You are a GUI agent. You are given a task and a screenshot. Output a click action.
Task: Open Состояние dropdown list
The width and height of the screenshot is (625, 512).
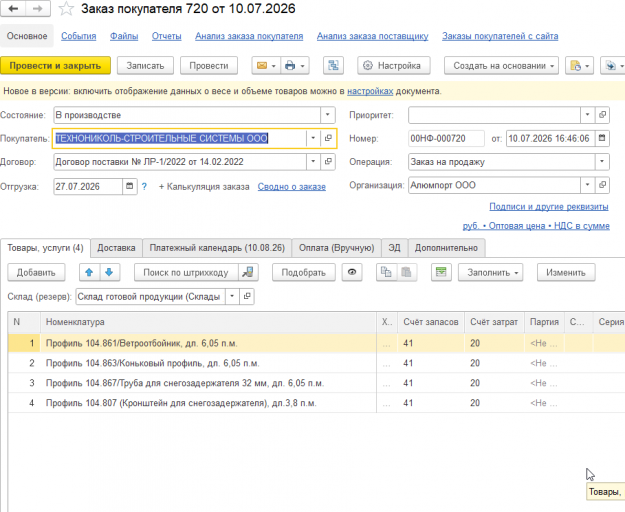pyautogui.click(x=328, y=115)
